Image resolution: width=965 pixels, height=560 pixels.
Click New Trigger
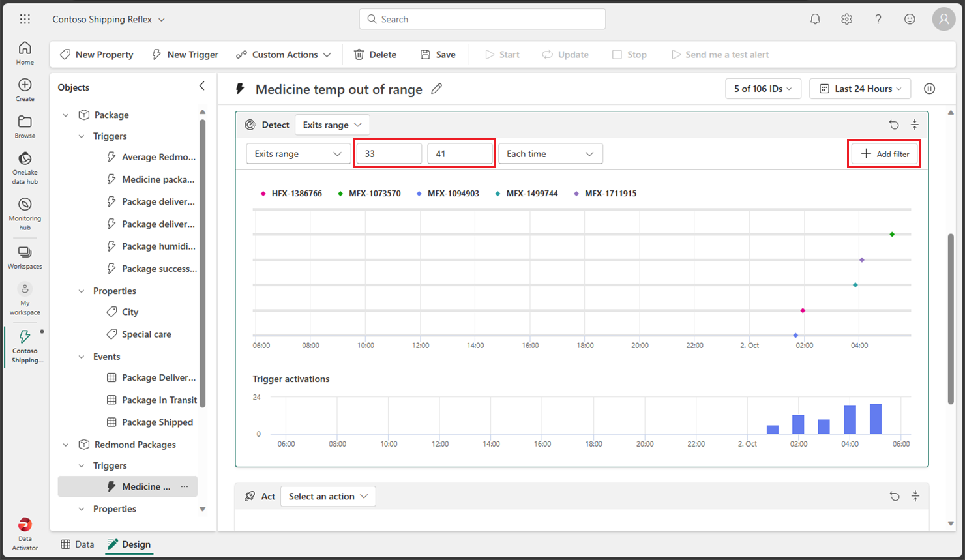pyautogui.click(x=185, y=55)
